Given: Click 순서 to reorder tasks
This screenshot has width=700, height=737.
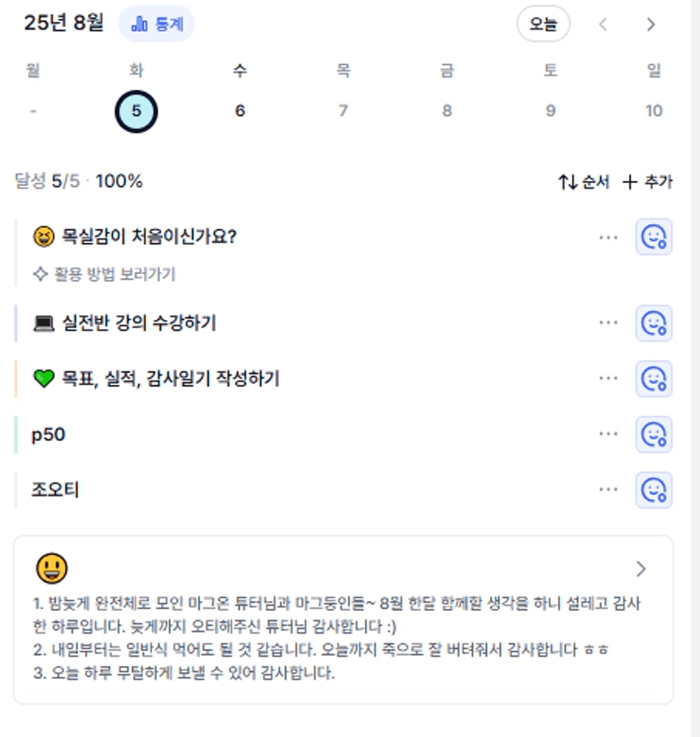Looking at the screenshot, I should (583, 181).
